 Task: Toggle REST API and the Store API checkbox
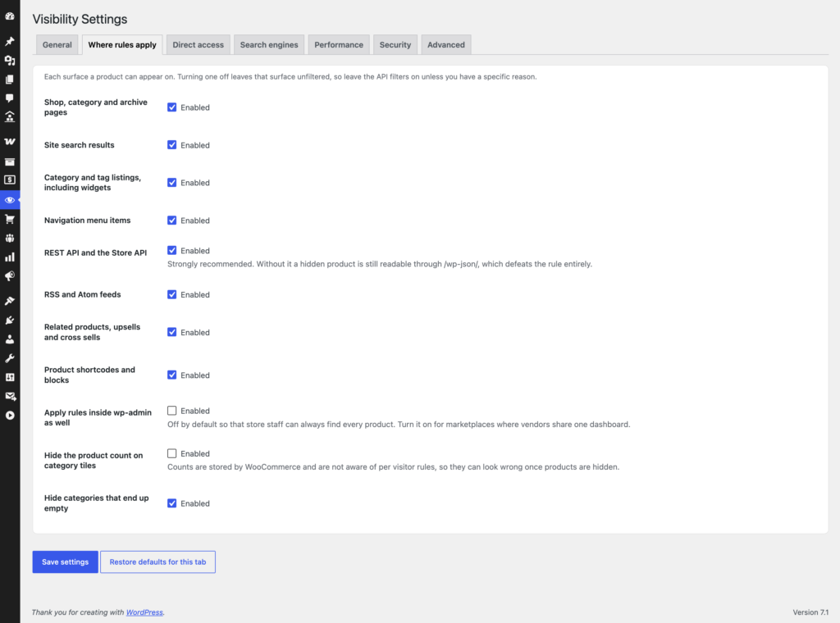tap(172, 251)
